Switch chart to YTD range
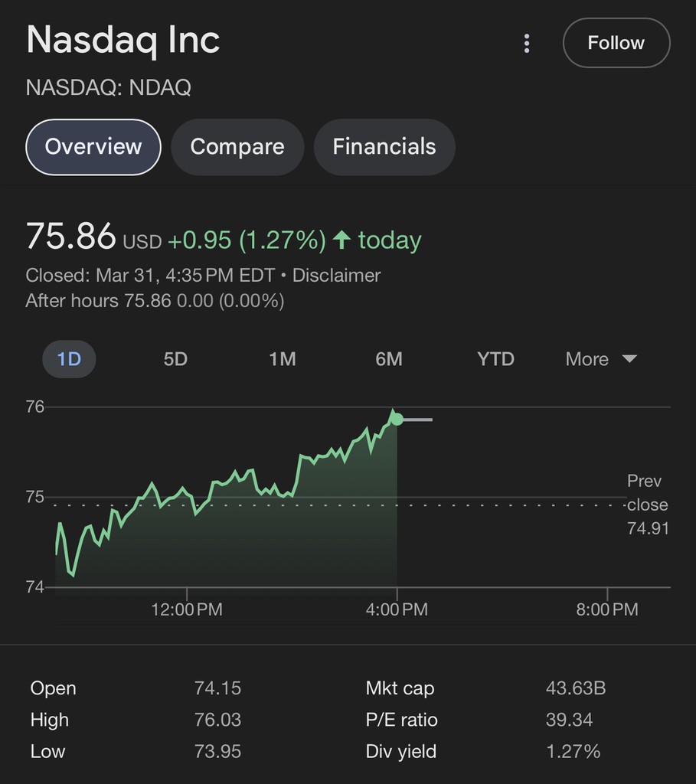 [x=495, y=359]
